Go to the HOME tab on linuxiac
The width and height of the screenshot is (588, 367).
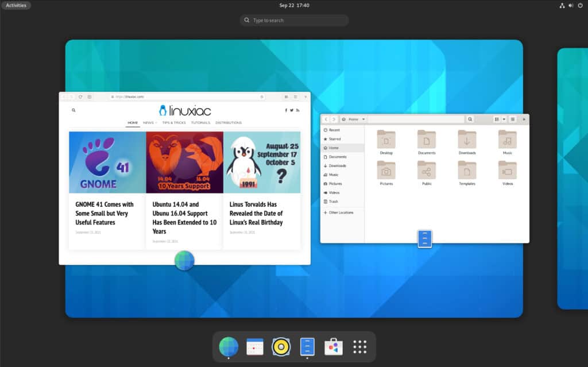pos(133,123)
